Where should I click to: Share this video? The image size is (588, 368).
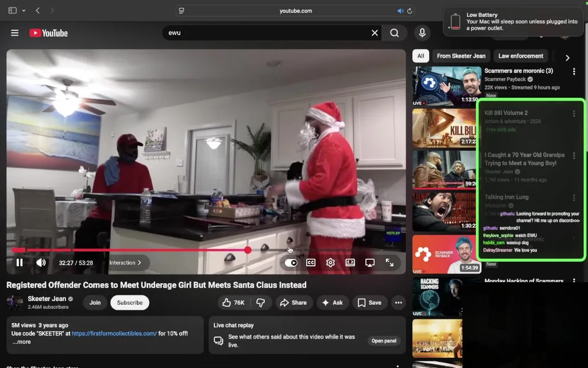[x=294, y=303]
